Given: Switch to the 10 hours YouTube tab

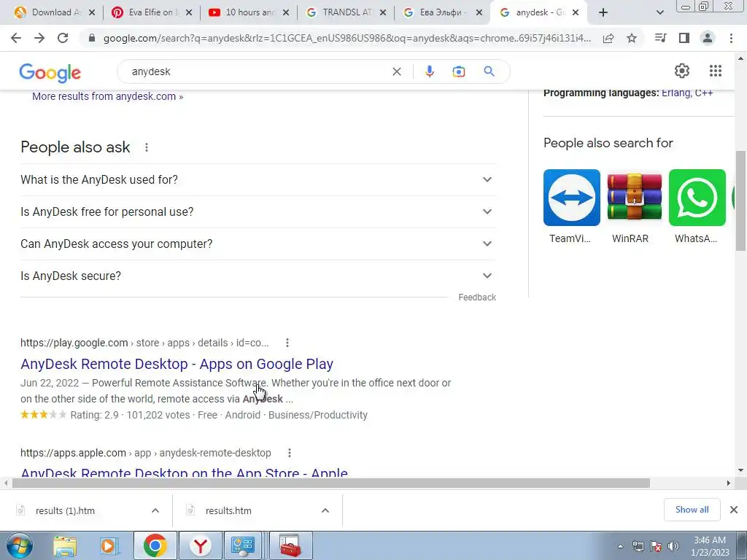Looking at the screenshot, I should pyautogui.click(x=248, y=12).
